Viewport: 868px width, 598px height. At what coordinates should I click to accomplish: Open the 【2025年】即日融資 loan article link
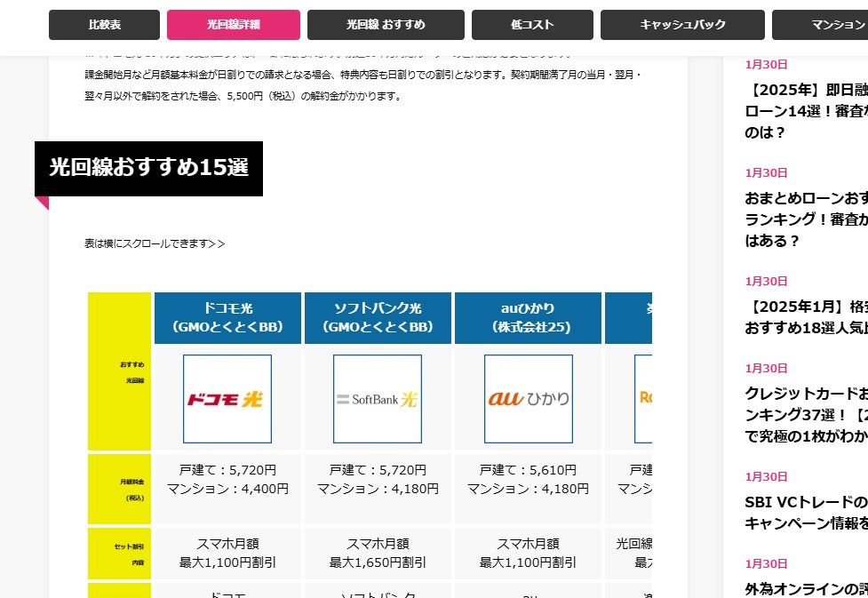click(x=806, y=111)
